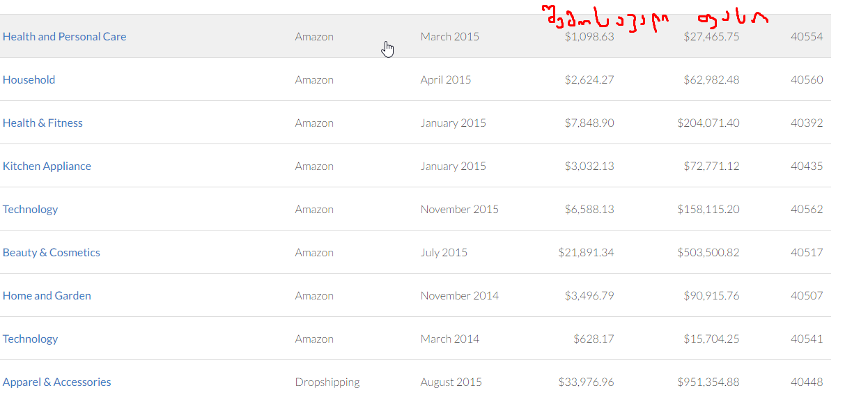
Task: Click listing number 40448
Action: pos(806,382)
